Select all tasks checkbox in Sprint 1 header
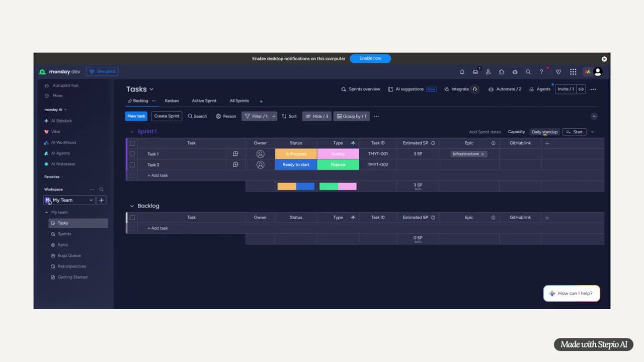 click(x=132, y=143)
